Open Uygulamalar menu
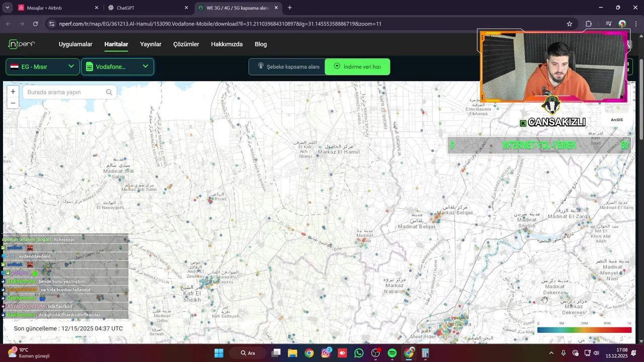644x362 pixels. click(75, 44)
